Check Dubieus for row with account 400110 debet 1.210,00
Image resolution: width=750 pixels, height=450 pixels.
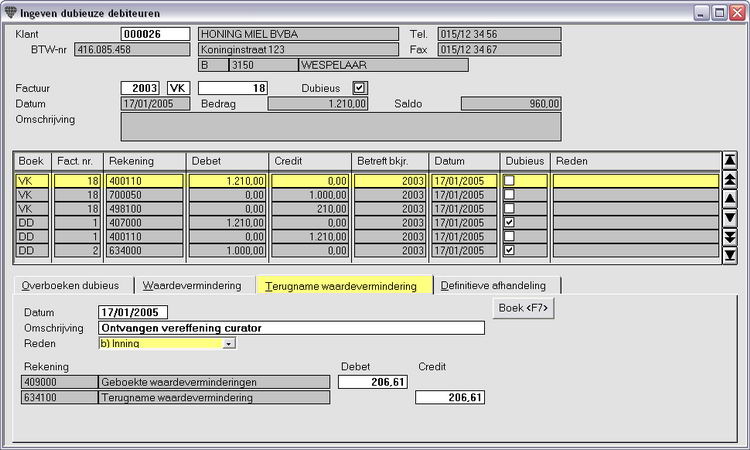click(509, 180)
